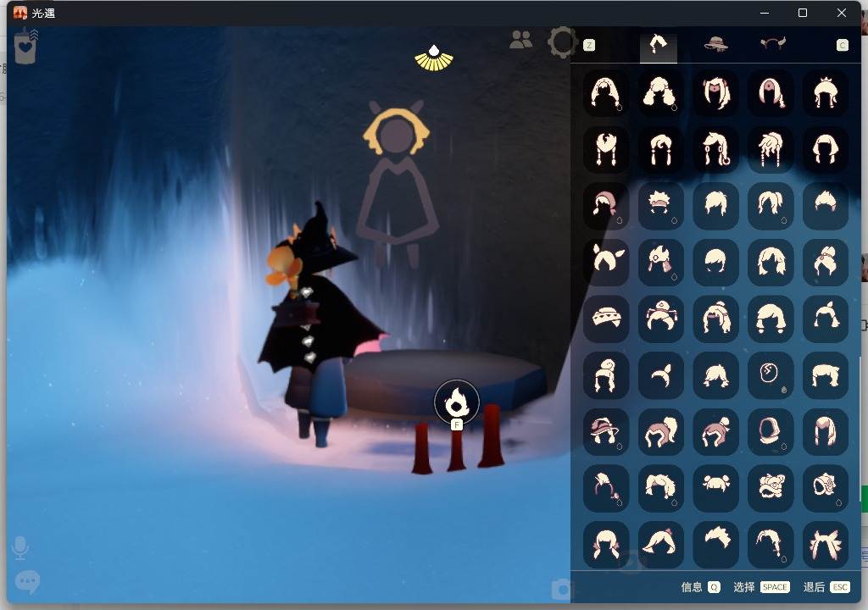Pick the lion dance mask headpiece
The height and width of the screenshot is (610, 868).
tap(770, 488)
